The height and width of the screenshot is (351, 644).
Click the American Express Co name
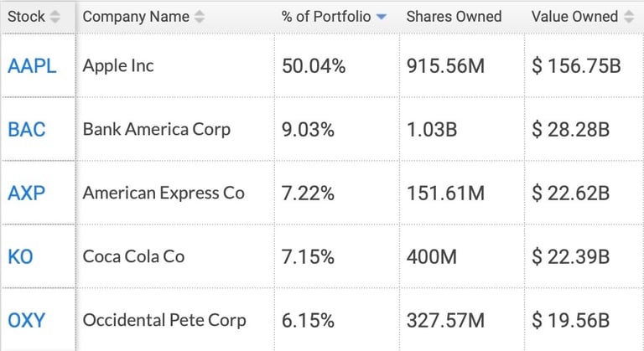click(164, 193)
